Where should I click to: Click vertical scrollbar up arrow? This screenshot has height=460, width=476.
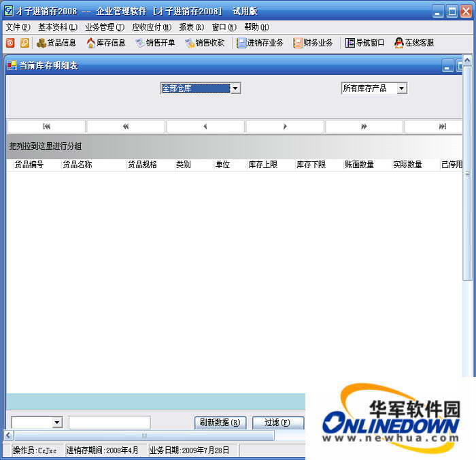pos(468,61)
